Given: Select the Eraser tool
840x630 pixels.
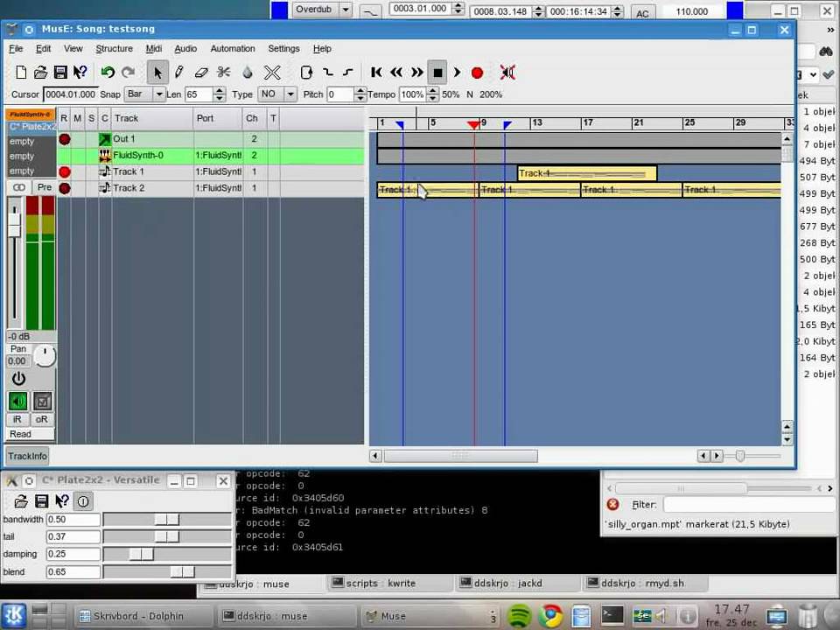Looking at the screenshot, I should tap(201, 73).
